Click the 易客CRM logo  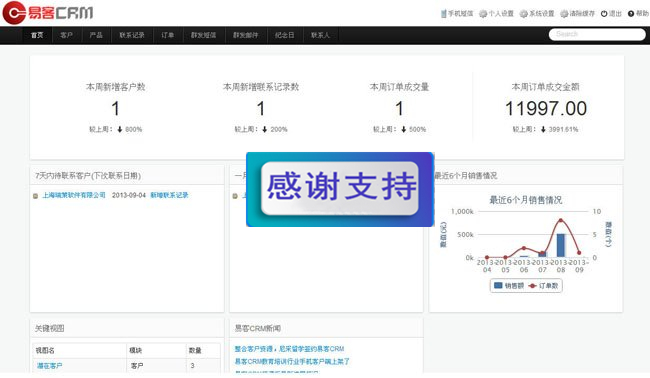48,13
